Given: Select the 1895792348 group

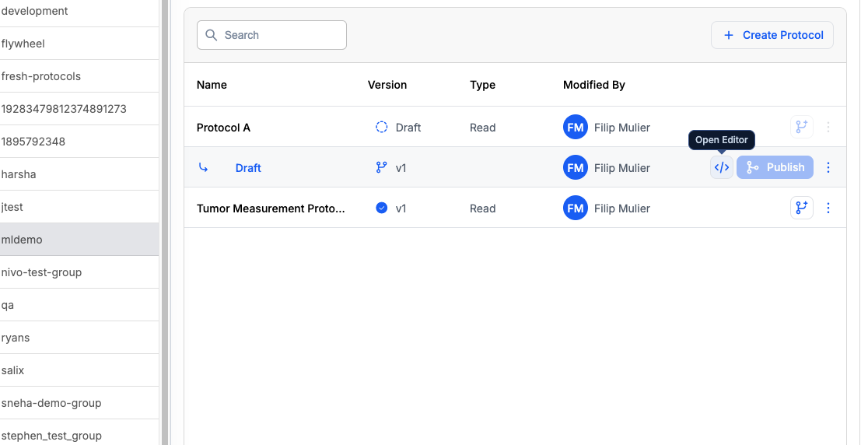Looking at the screenshot, I should (79, 142).
